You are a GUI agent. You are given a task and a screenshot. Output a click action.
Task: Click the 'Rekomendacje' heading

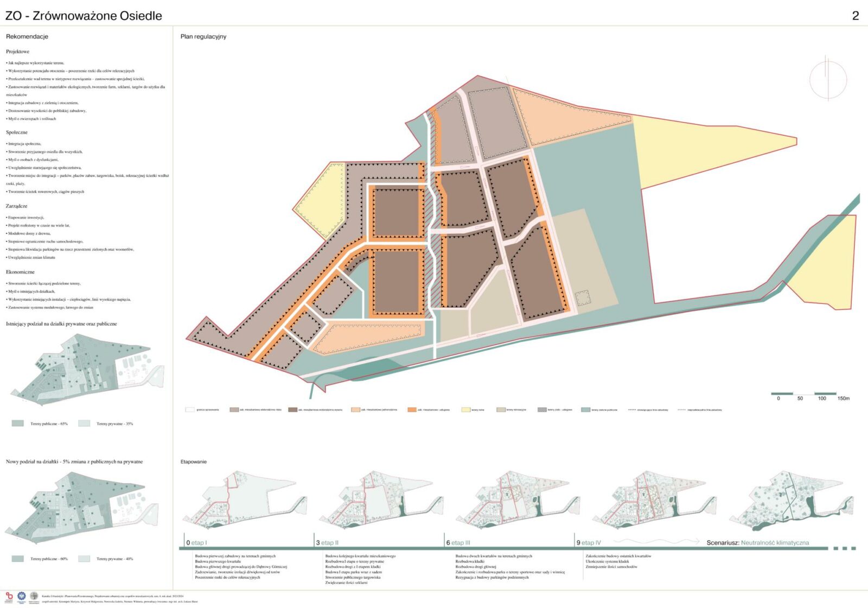pos(27,36)
